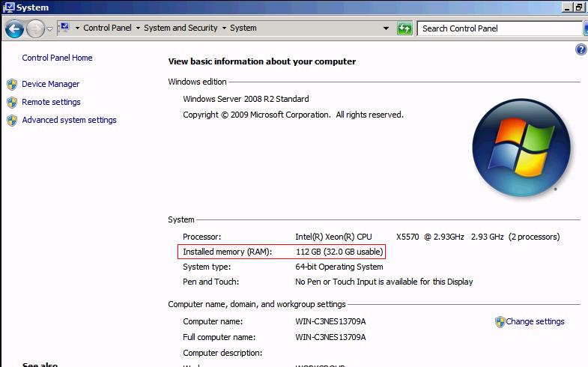588x367 pixels.
Task: Click System breadcrumb in address bar
Action: click(243, 28)
